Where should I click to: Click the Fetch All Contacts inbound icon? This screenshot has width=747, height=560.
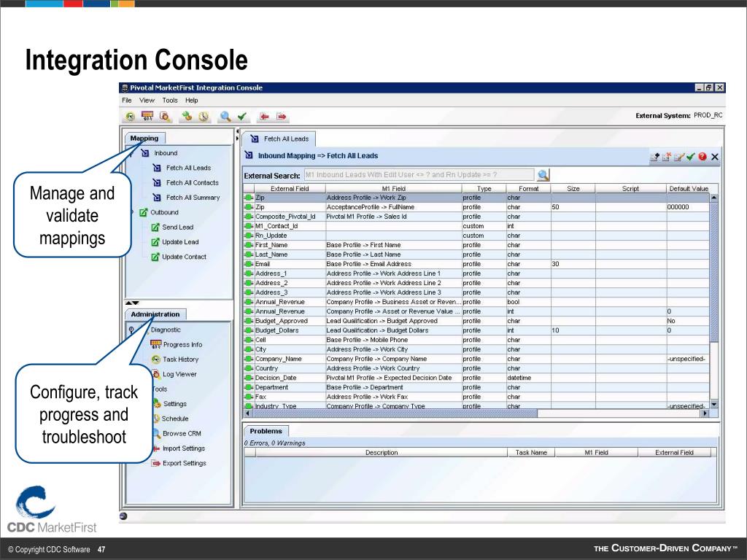[x=157, y=183]
